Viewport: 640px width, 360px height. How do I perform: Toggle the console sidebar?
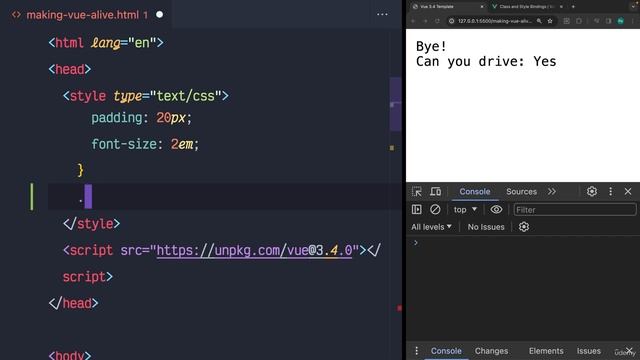coord(416,210)
